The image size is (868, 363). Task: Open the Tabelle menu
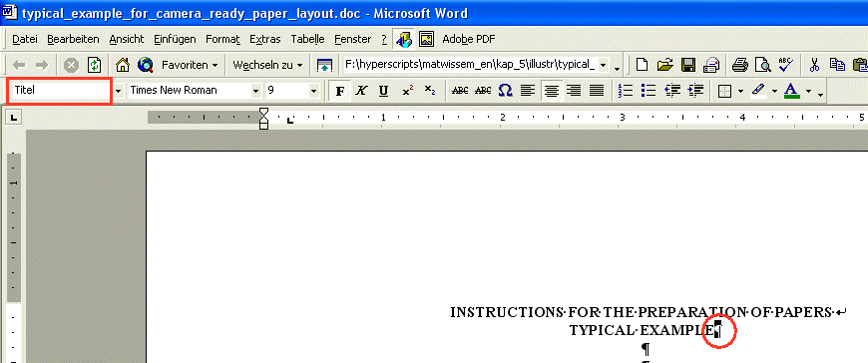tap(307, 39)
